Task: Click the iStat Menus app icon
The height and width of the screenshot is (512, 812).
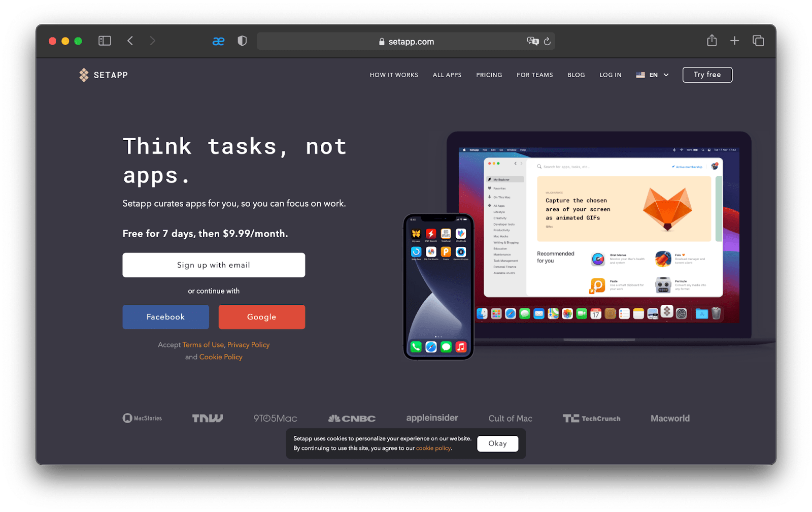Action: coord(598,260)
